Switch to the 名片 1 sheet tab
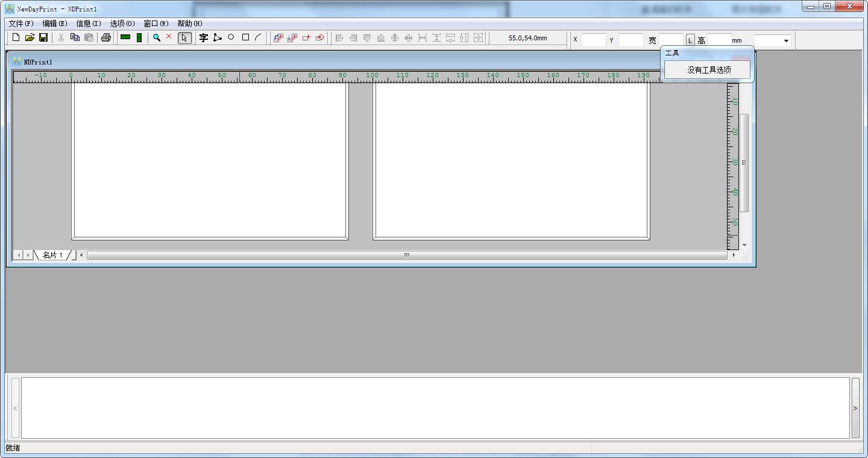 (x=52, y=256)
